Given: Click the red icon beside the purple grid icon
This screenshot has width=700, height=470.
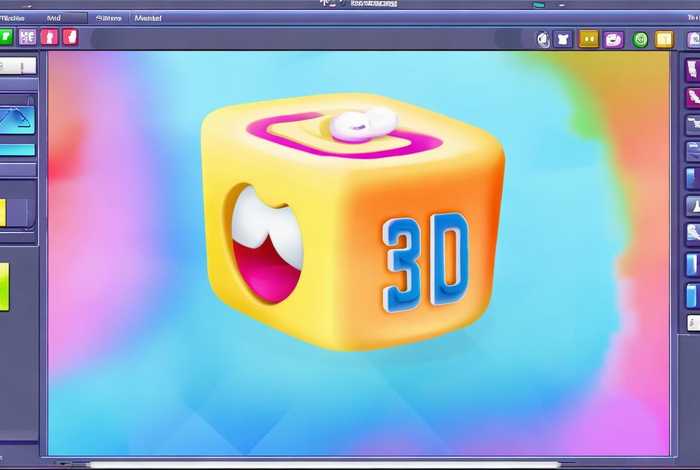Looking at the screenshot, I should point(49,37).
